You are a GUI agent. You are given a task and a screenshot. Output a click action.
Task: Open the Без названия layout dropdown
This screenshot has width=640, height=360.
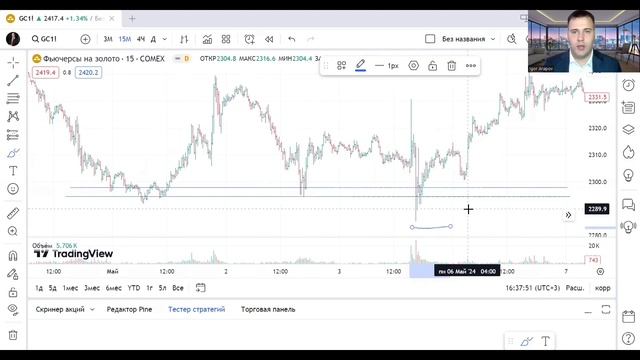[469, 39]
